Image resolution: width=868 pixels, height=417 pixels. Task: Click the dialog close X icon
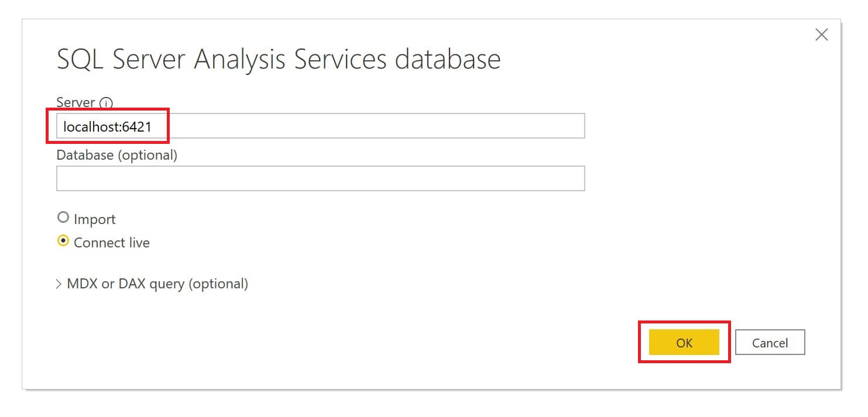click(822, 35)
